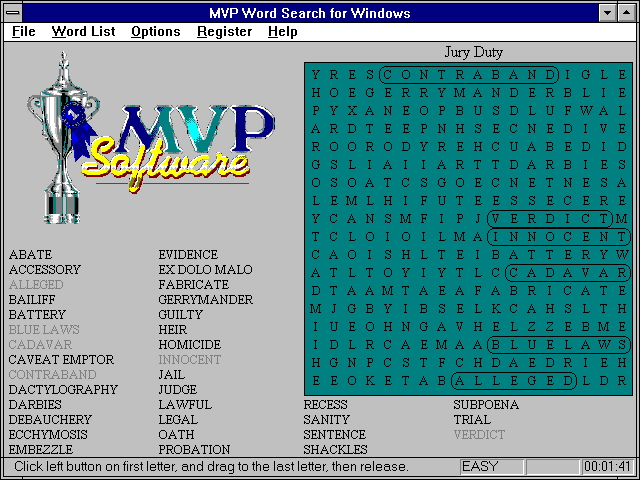Click the greyed VERDICT list entry
The image size is (640, 480).
point(479,435)
